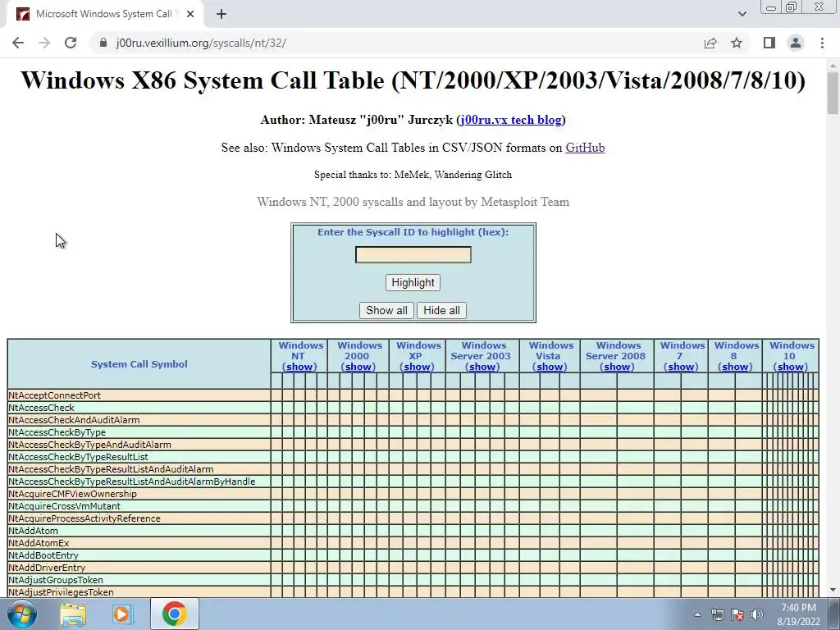Image resolution: width=840 pixels, height=630 pixels.
Task: Open a new browser tab
Action: click(221, 14)
